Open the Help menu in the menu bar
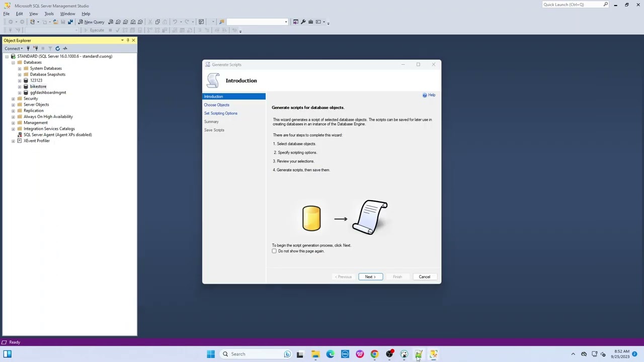The width and height of the screenshot is (644, 362). pyautogui.click(x=86, y=14)
